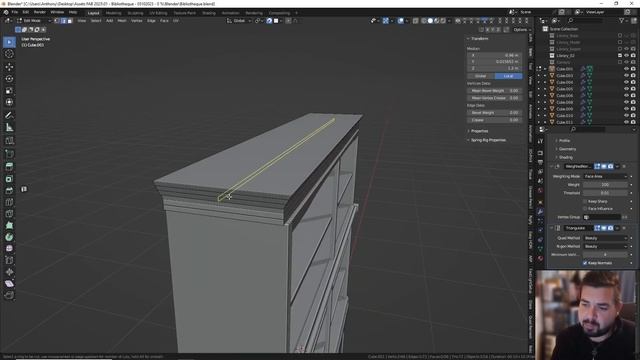
Task: Open the Mesh menu in viewport header
Action: pyautogui.click(x=122, y=20)
